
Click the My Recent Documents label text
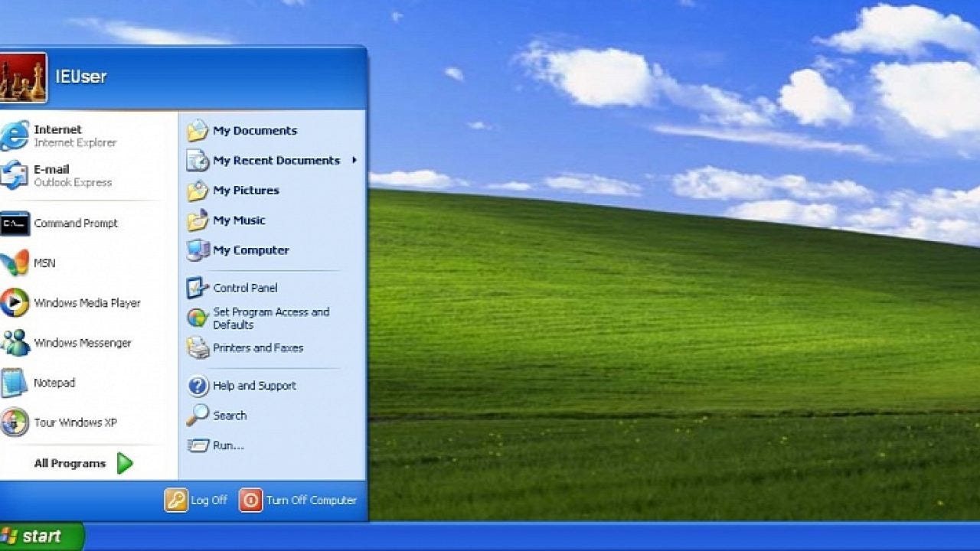pyautogui.click(x=276, y=161)
